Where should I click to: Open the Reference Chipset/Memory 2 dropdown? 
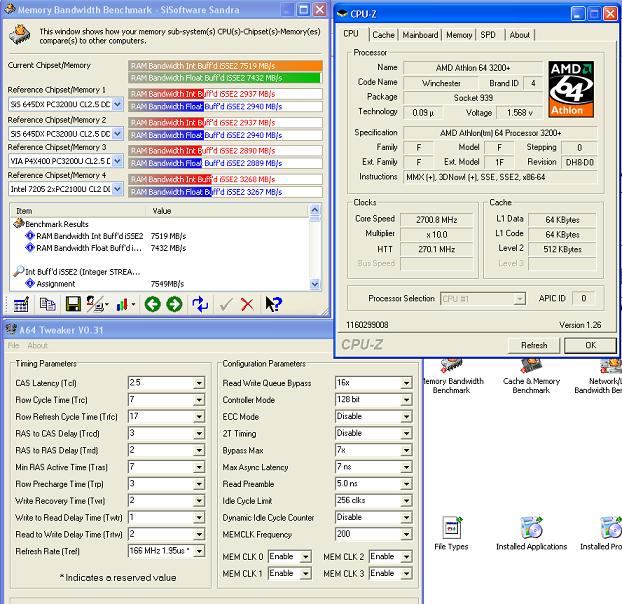(117, 134)
